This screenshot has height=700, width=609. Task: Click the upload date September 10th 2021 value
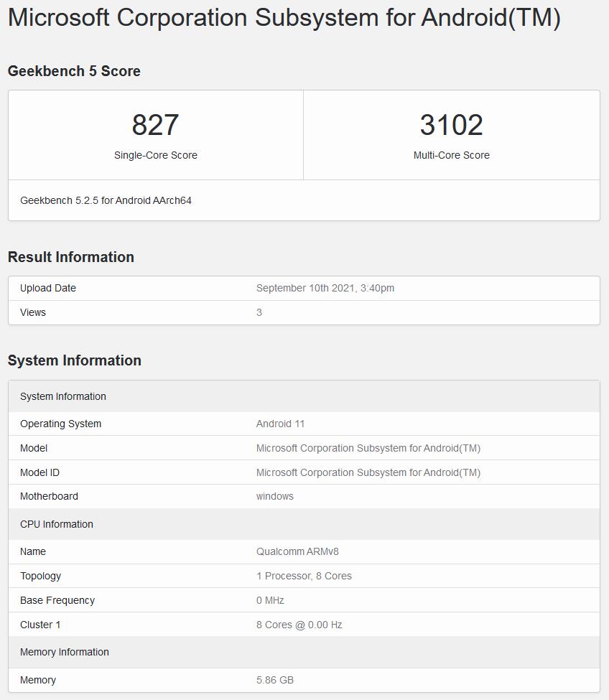pyautogui.click(x=325, y=288)
